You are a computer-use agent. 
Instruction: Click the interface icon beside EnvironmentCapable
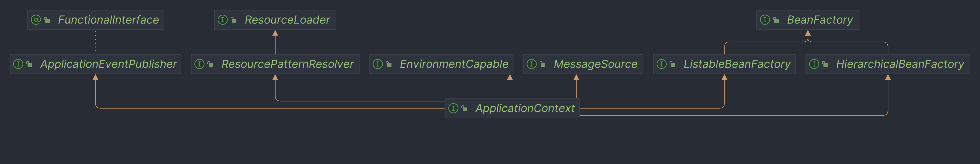tap(378, 64)
